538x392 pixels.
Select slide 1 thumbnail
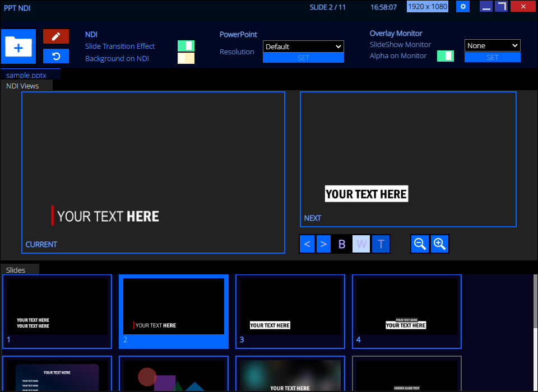57,311
